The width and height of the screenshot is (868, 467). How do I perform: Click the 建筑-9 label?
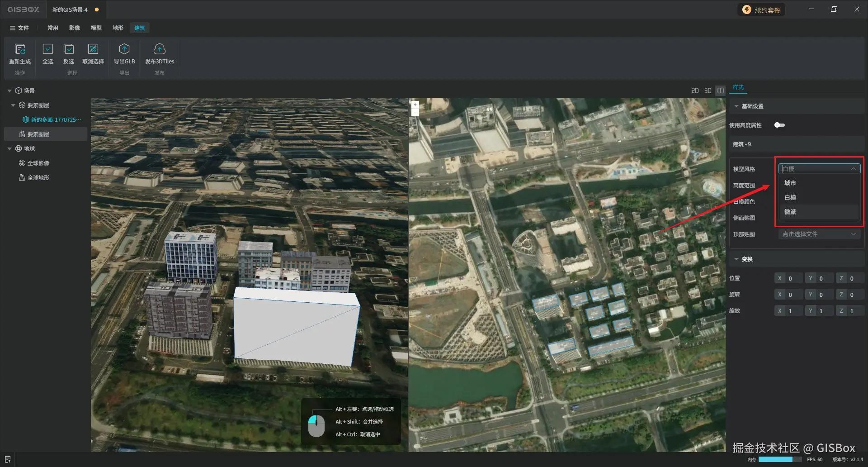tap(742, 144)
